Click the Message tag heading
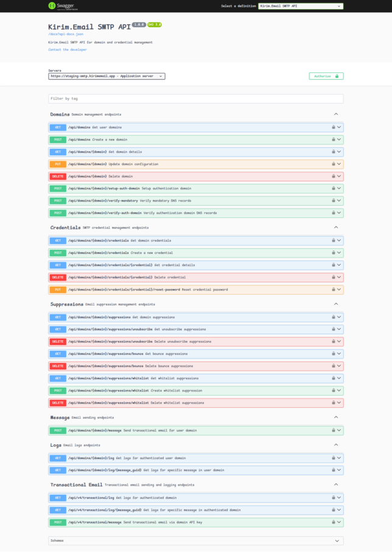 60,417
